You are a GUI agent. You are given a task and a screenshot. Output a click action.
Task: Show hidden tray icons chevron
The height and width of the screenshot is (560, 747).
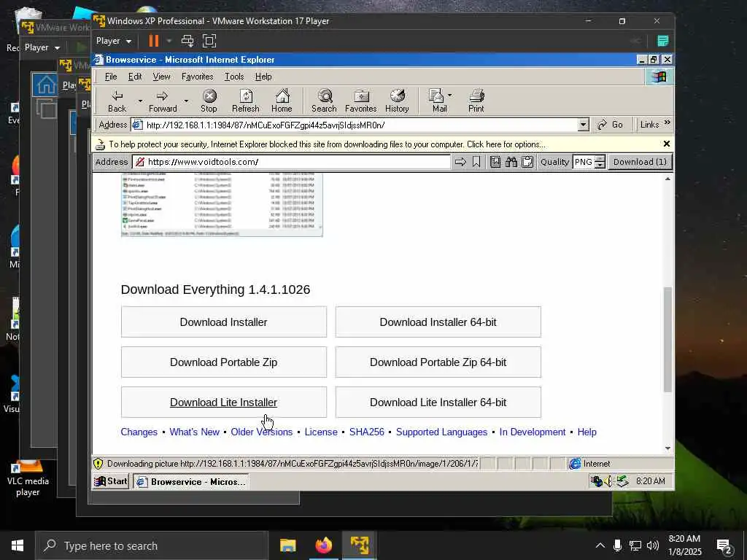(600, 545)
